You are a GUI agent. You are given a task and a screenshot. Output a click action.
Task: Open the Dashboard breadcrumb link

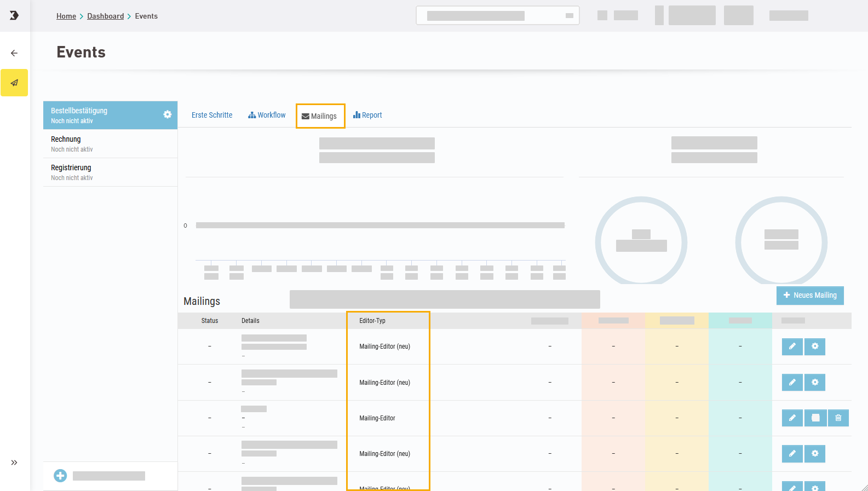(105, 16)
